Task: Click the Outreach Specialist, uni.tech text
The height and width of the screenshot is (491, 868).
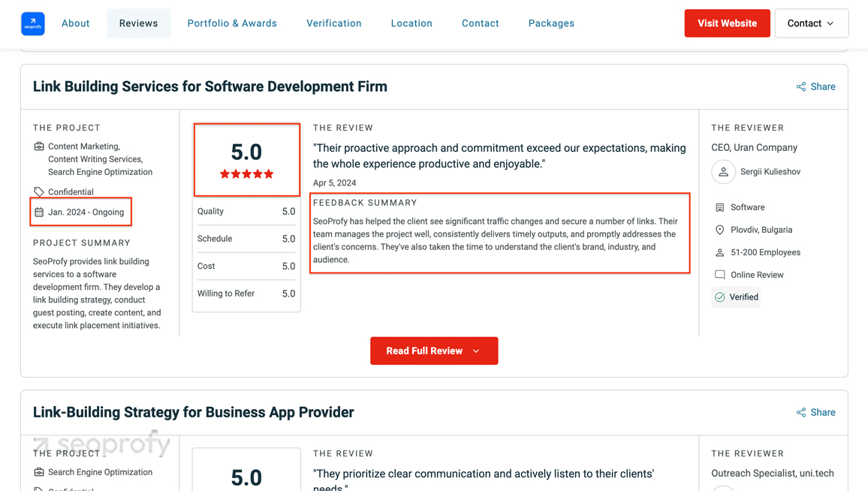Action: (x=772, y=473)
